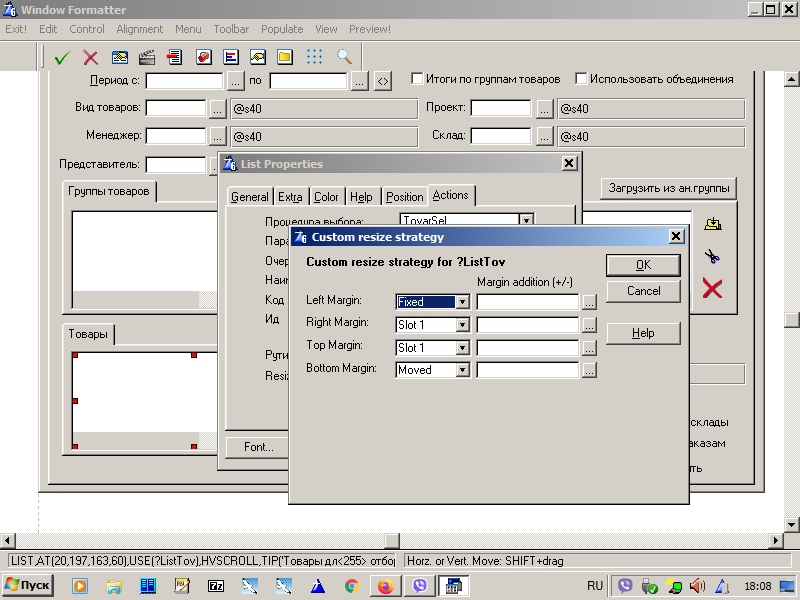Click the red X cancel toolbar icon
800x600 pixels.
tap(90, 57)
